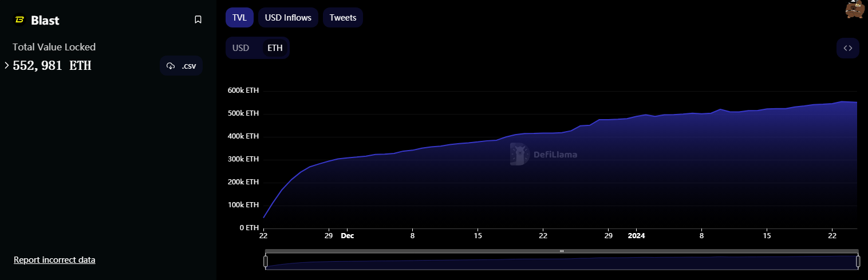Click the 300k ETH axis label

point(244,159)
